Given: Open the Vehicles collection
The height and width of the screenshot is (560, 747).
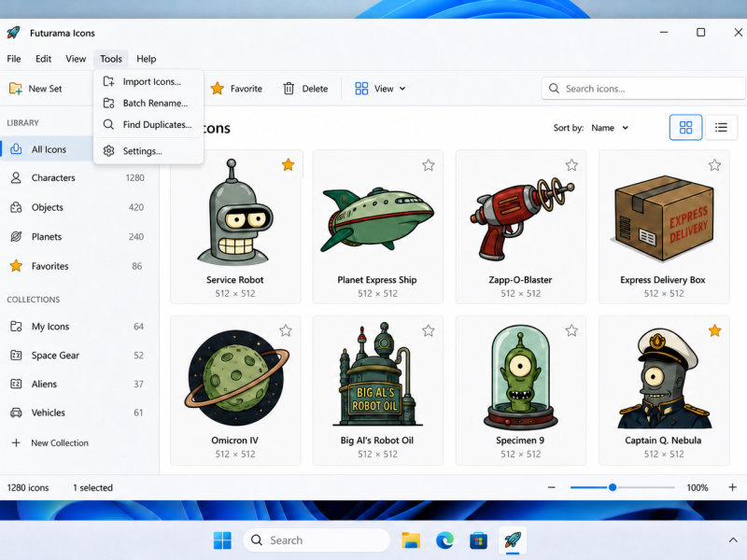Looking at the screenshot, I should coord(78,413).
